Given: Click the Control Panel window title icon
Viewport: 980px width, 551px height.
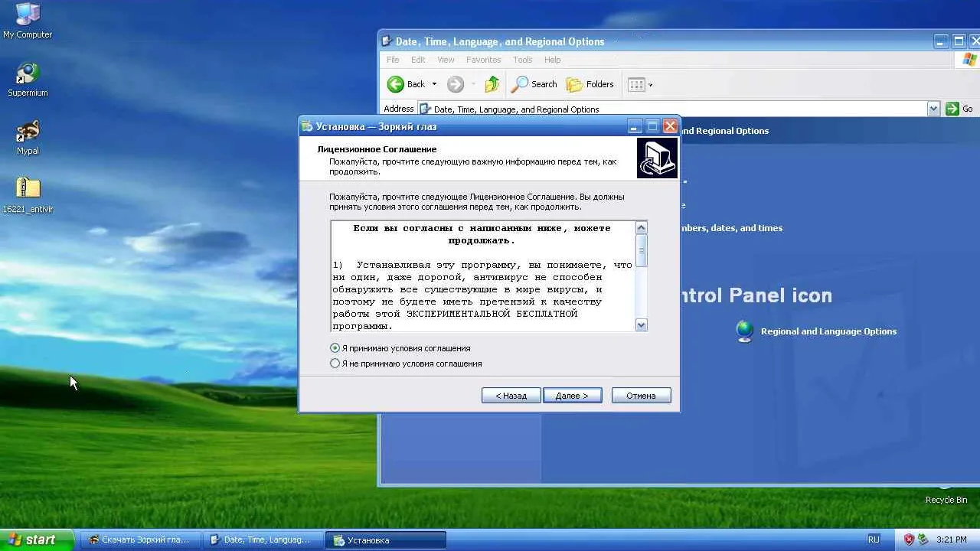Looking at the screenshot, I should point(387,41).
